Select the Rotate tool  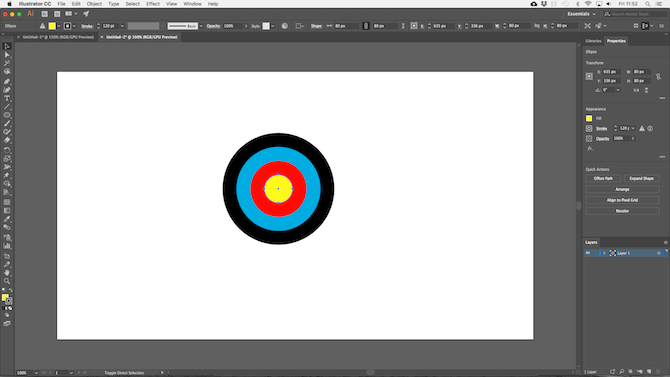[x=7, y=150]
